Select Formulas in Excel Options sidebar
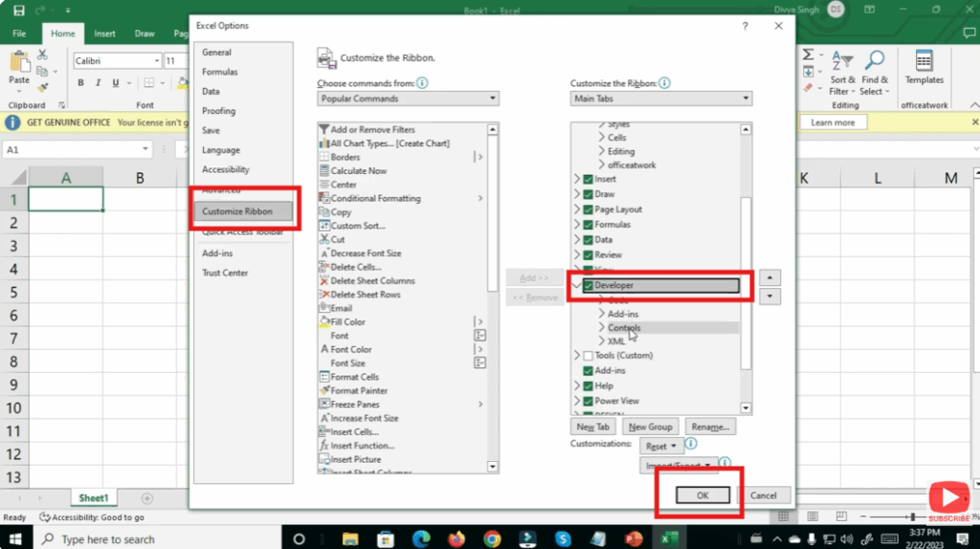Viewport: 980px width, 549px height. click(219, 72)
